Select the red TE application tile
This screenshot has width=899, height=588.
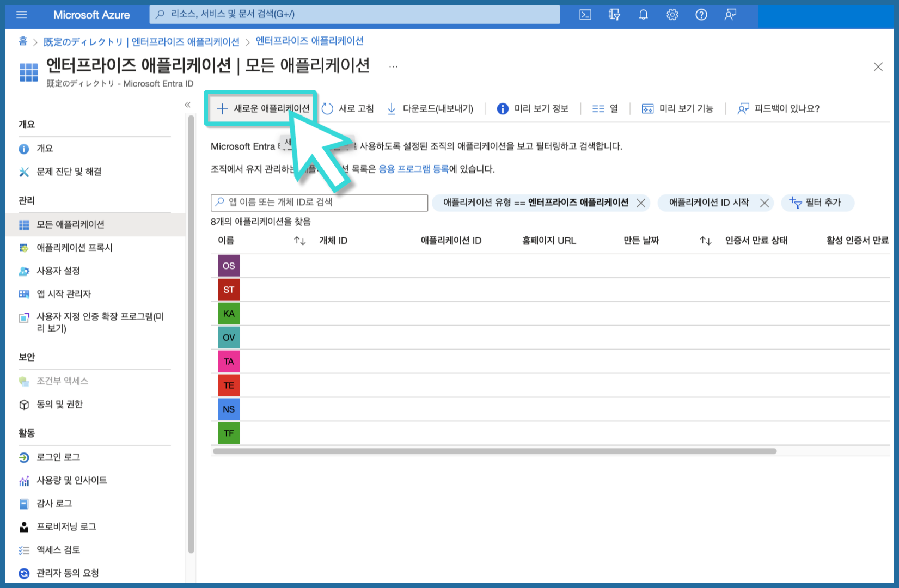pos(229,385)
